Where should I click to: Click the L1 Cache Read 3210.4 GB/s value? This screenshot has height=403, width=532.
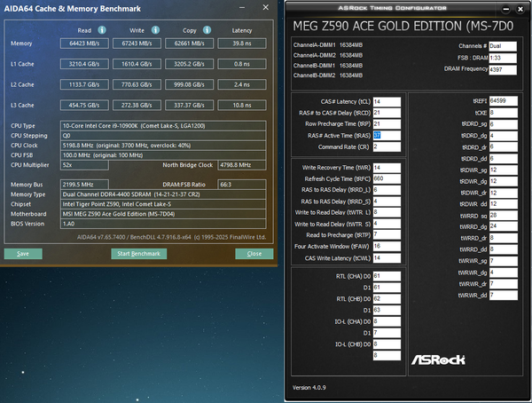coord(84,64)
